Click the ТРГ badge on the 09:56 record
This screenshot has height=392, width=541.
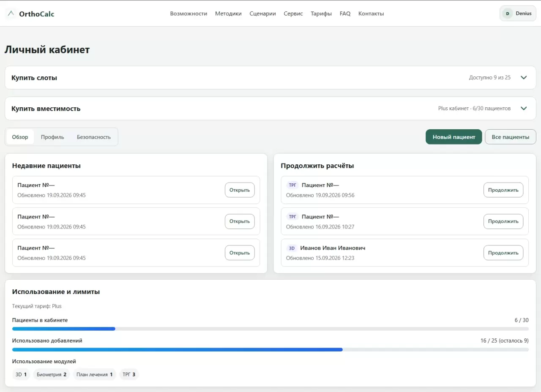point(292,185)
